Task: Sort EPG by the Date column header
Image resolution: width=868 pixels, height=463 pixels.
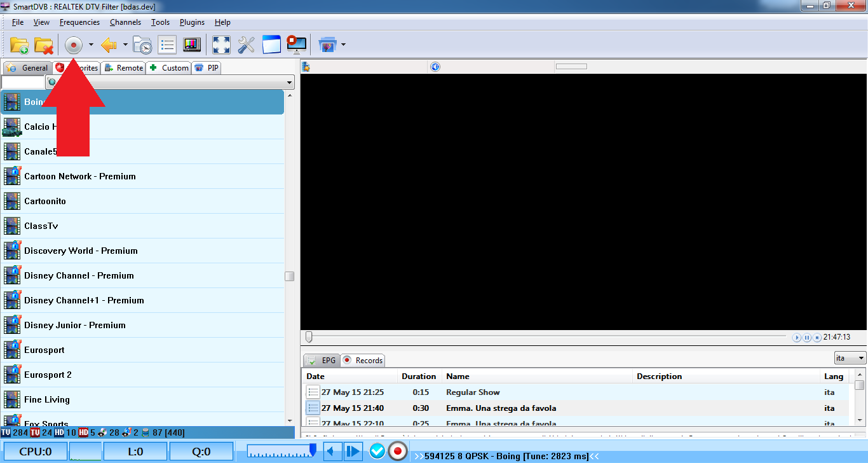Action: (350, 377)
